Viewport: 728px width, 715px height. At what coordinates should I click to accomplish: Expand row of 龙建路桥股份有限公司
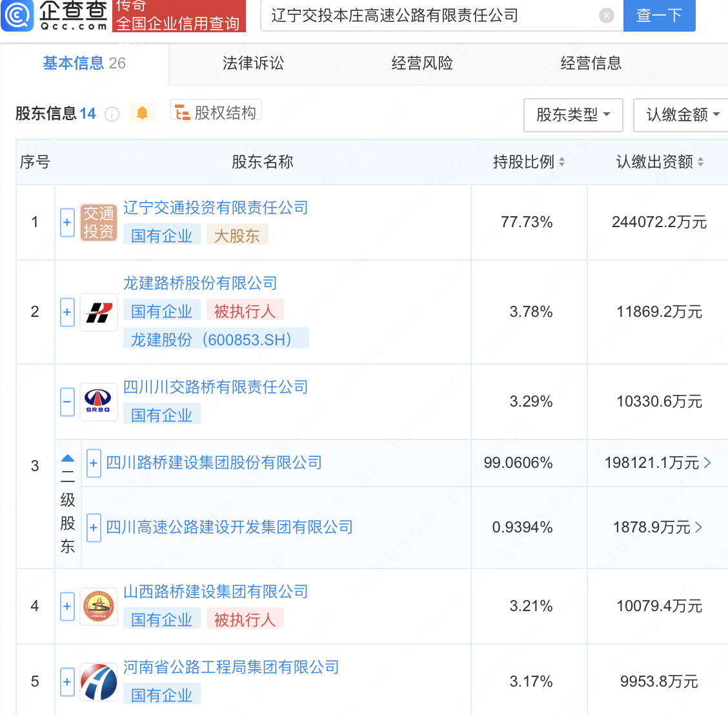(x=67, y=312)
